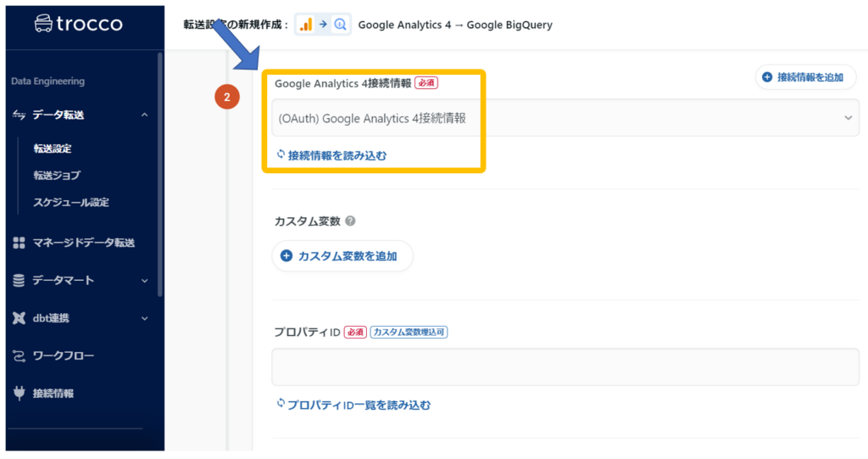Click the Google BigQuery icon in header

coord(340,25)
